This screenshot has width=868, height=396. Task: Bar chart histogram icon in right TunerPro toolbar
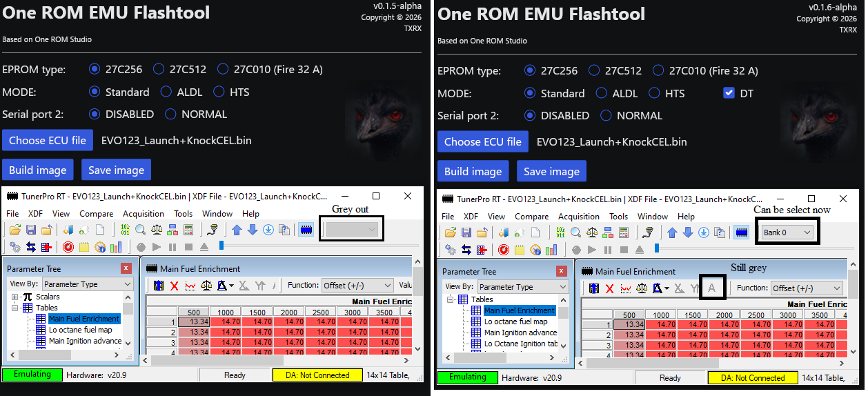(x=551, y=250)
